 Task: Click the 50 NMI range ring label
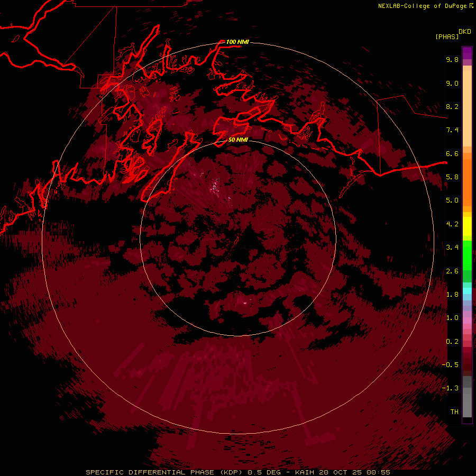(238, 140)
